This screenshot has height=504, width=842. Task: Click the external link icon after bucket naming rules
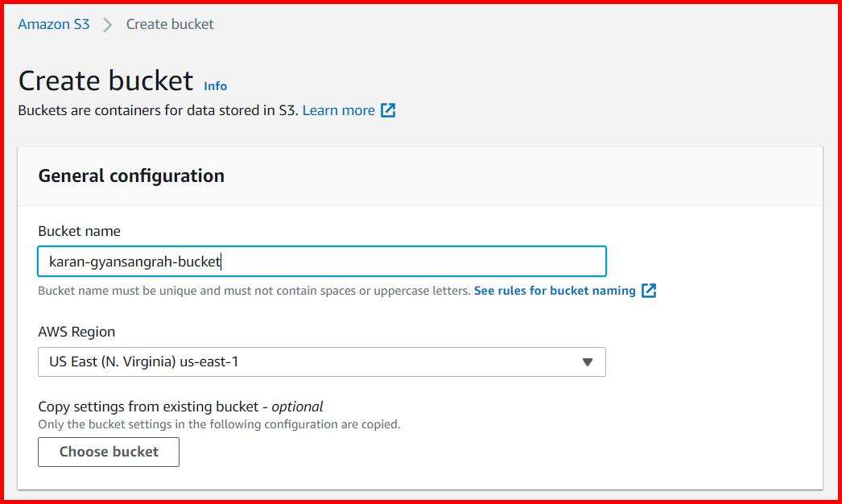coord(650,291)
